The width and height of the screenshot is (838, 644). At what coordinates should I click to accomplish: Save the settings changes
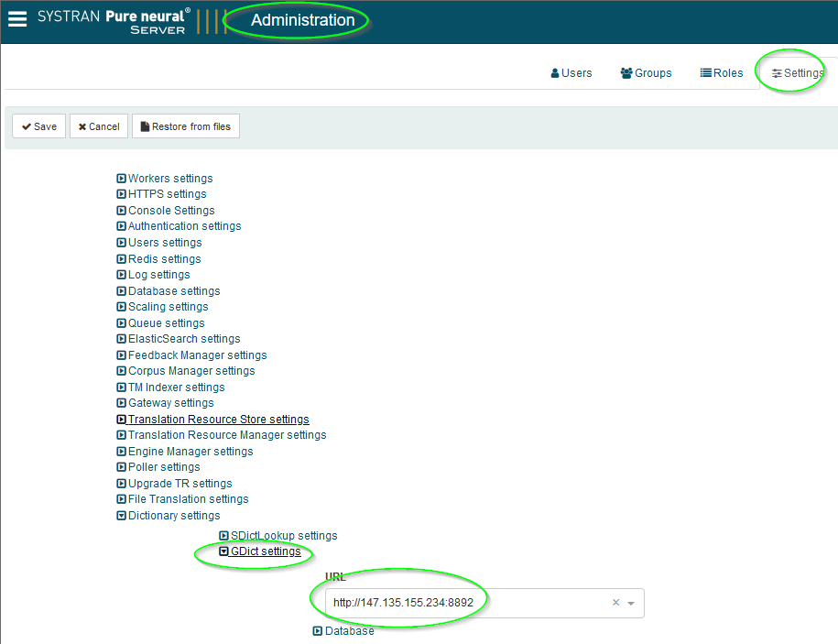39,126
